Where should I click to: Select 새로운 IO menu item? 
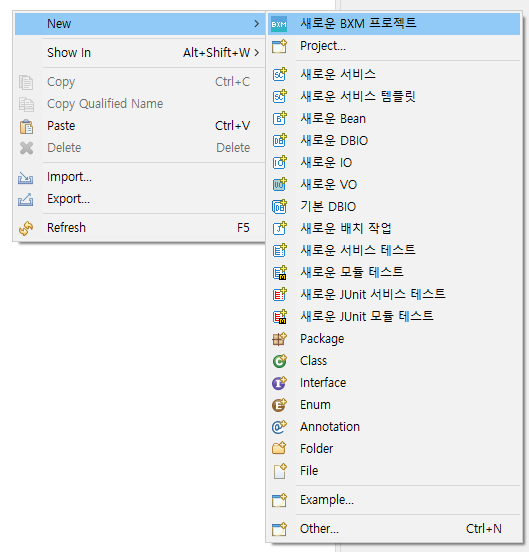tap(394, 162)
